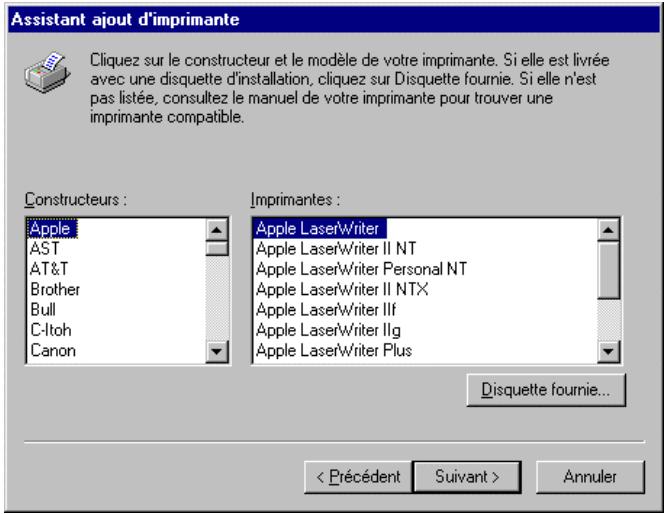Click Imprimantes list scroll up arrow

[609, 230]
